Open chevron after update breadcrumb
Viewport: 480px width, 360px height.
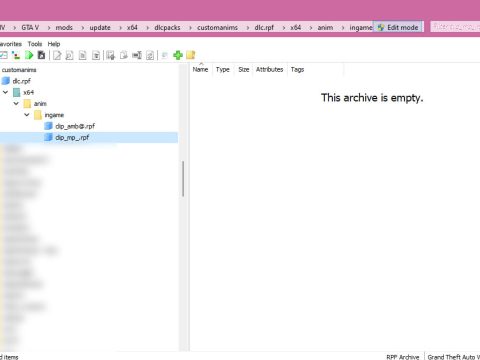[120, 28]
